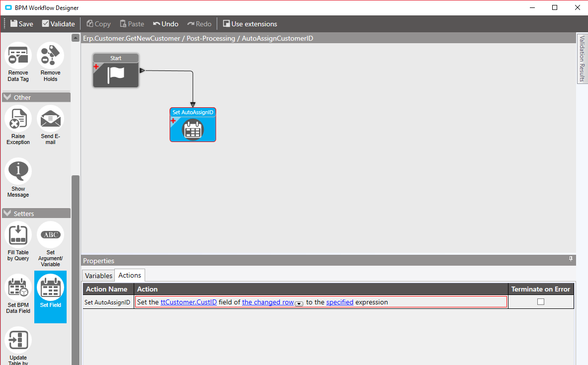Select the Set AutoAssignID node on canvas
The height and width of the screenshot is (365, 588).
193,125
